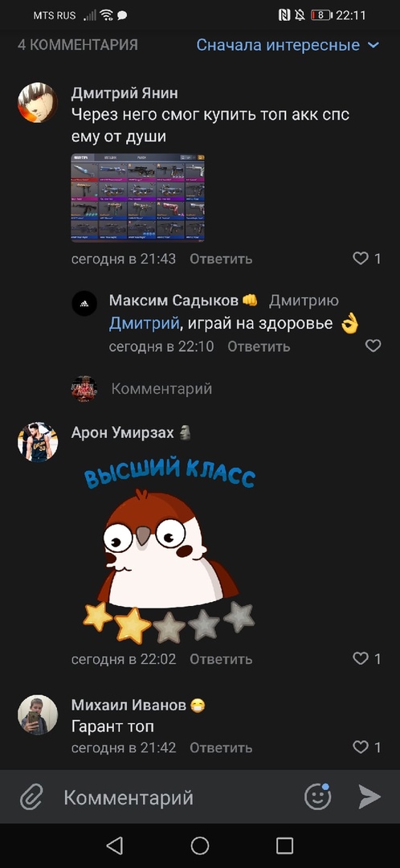Open the weapon skins screenshot thumbnail
This screenshot has height=868, width=400.
[x=138, y=198]
